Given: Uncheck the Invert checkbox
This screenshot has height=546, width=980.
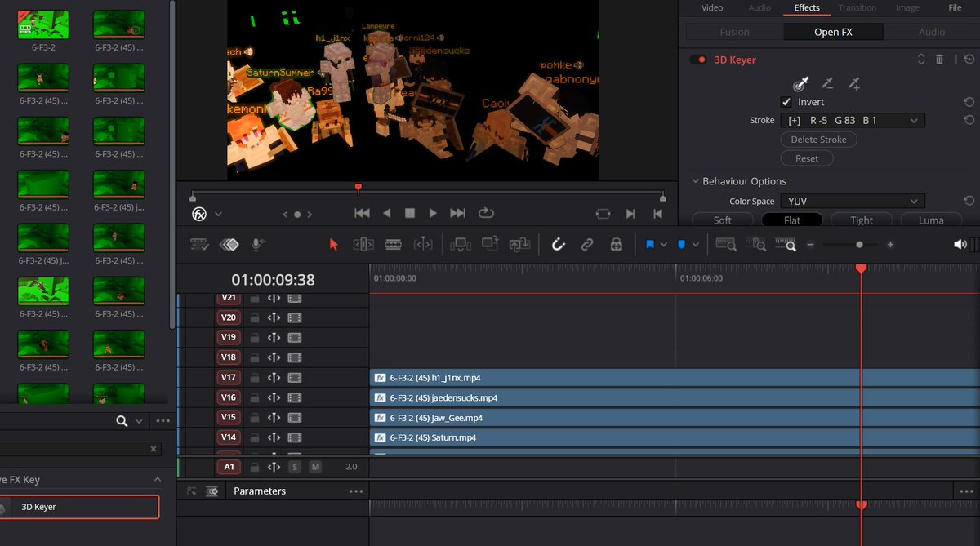Looking at the screenshot, I should [786, 102].
